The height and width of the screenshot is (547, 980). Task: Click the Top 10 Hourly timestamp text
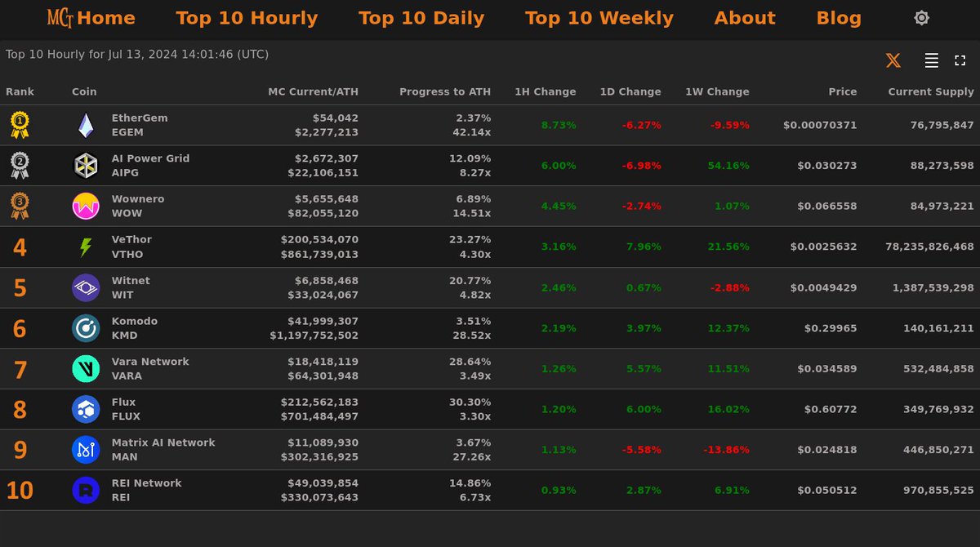[x=137, y=55]
